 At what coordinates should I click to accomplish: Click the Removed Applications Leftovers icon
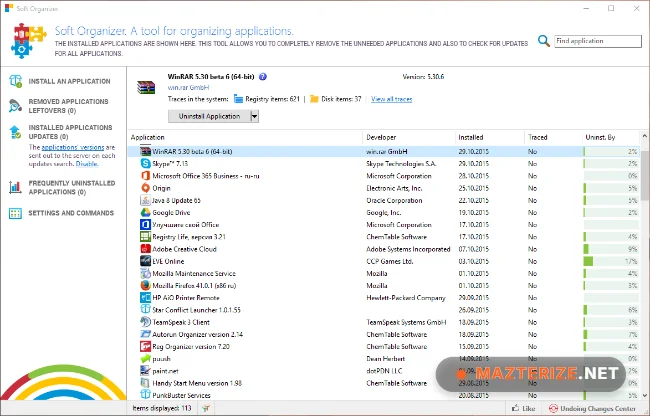(15, 106)
